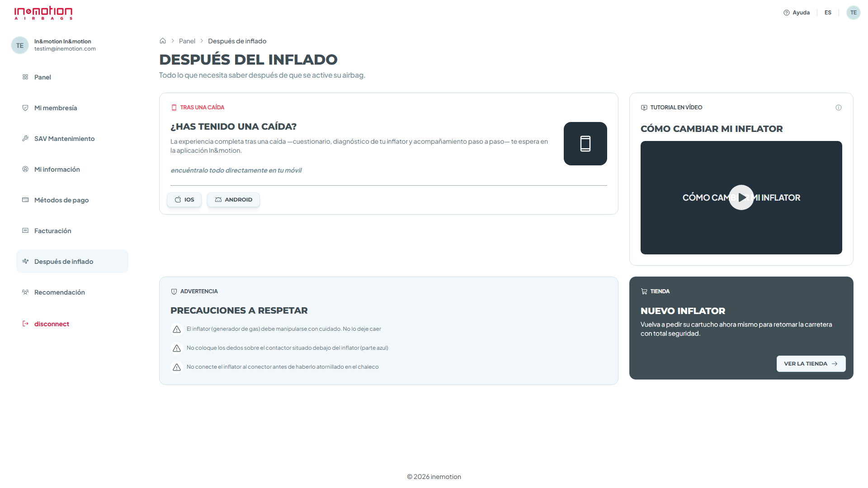Click the disconnect logout icon
This screenshot has height=488, width=868.
[25, 324]
